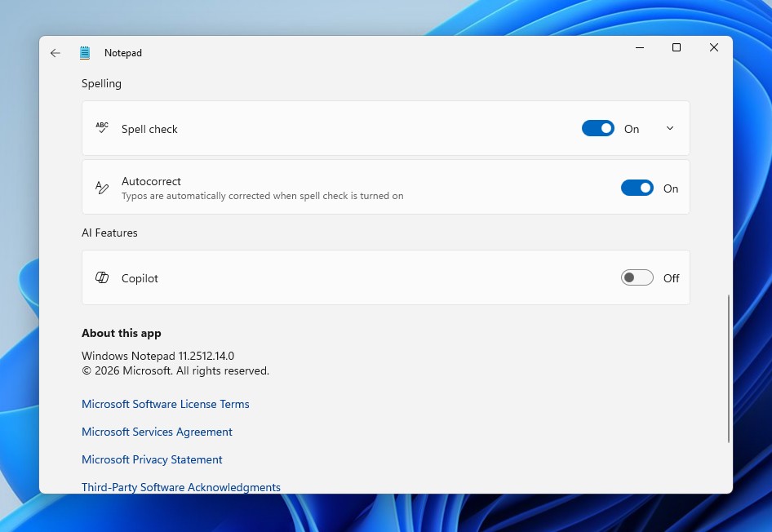Open the Microsoft Services Agreement link
This screenshot has width=772, height=532.
pyautogui.click(x=157, y=432)
